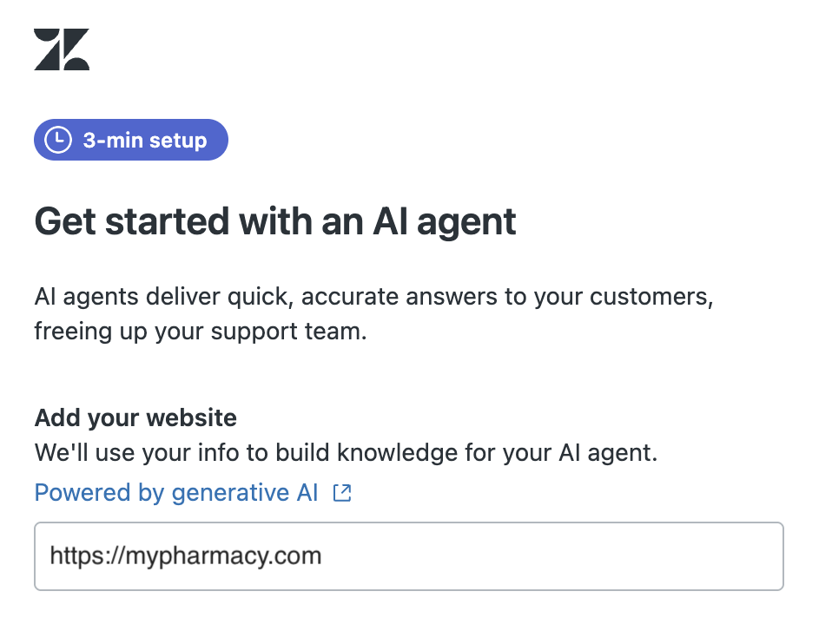The height and width of the screenshot is (644, 832).
Task: Click the 3-min setup badge
Action: point(131,141)
